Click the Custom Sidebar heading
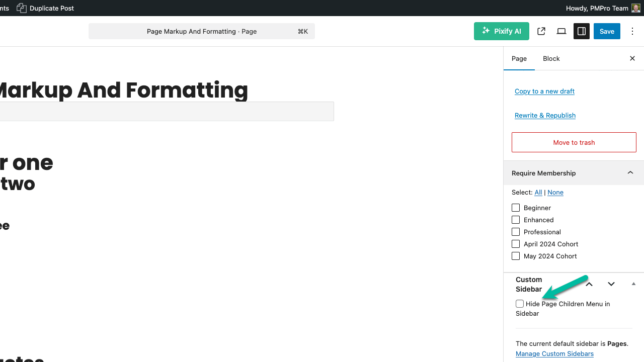Screen dimensions: 644x362 [x=529, y=284]
